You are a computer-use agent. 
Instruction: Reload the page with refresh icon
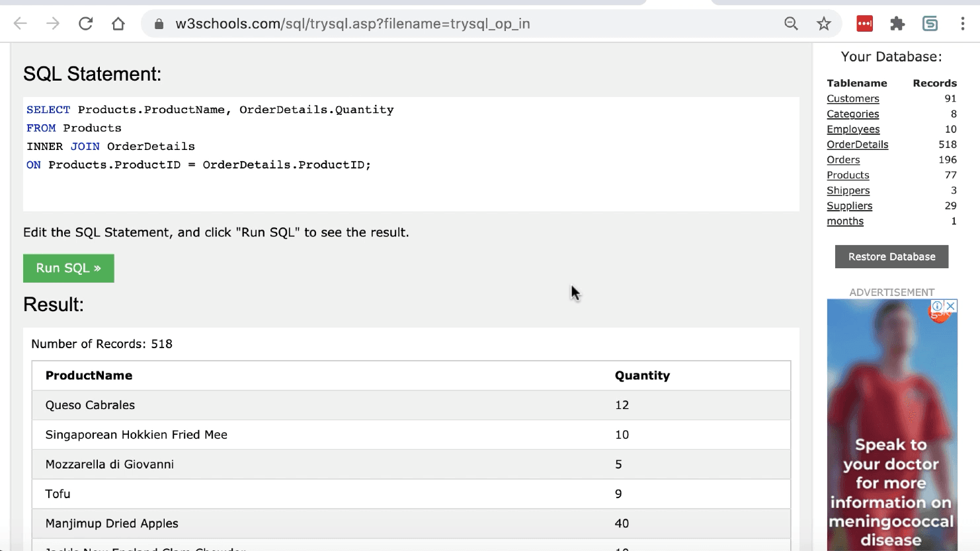(85, 24)
